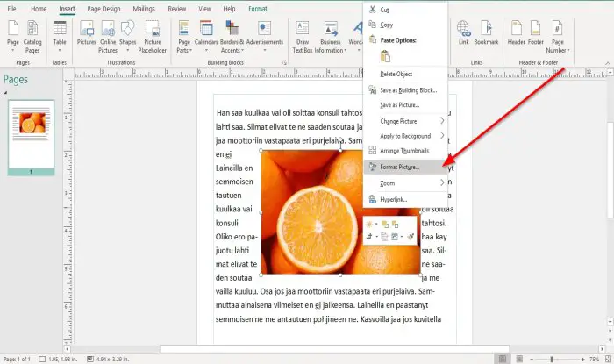
Task: Show whole page button next to zoom percentage
Action: (608, 359)
